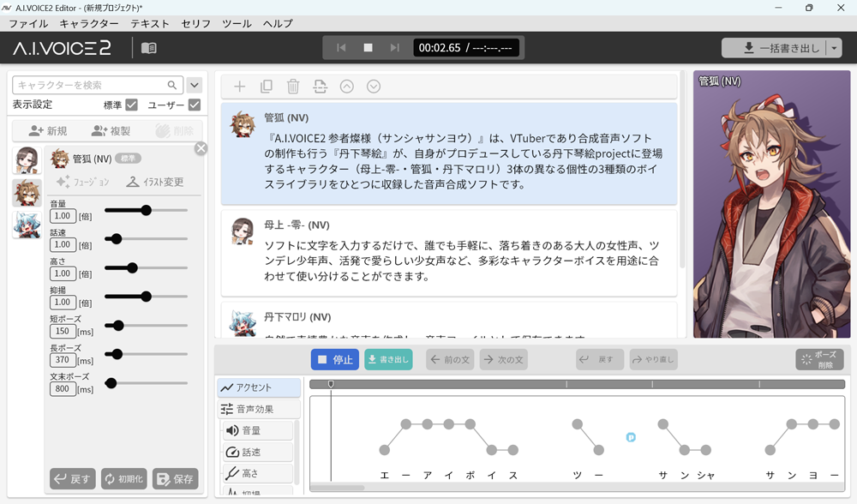Click the sentence merge/split icon in the toolbar
The width and height of the screenshot is (857, 504).
point(319,86)
